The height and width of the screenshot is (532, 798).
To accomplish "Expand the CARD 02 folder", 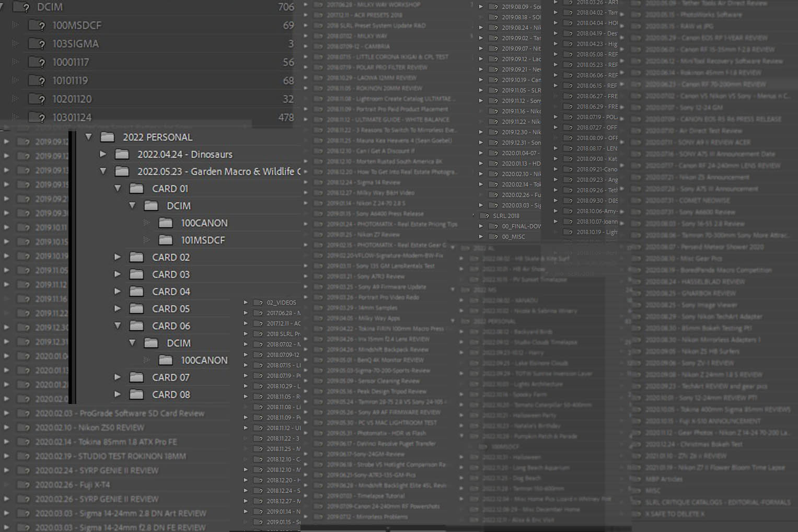I will [x=118, y=257].
